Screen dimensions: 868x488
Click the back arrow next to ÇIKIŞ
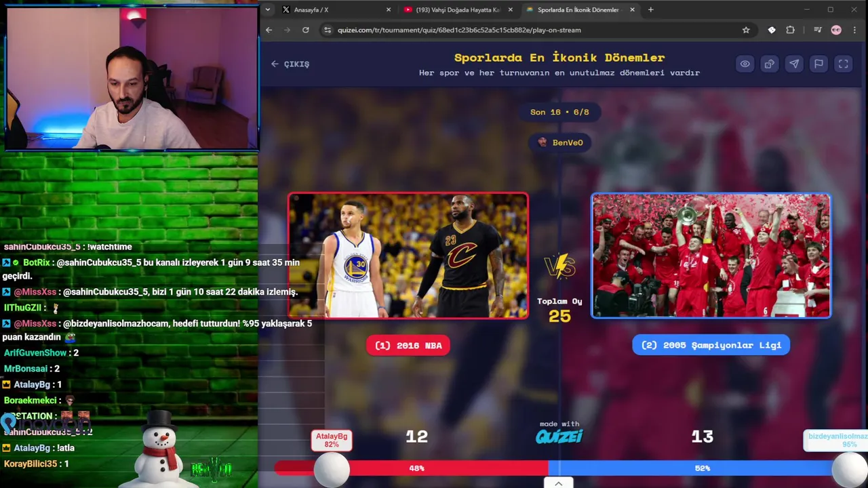coord(275,64)
